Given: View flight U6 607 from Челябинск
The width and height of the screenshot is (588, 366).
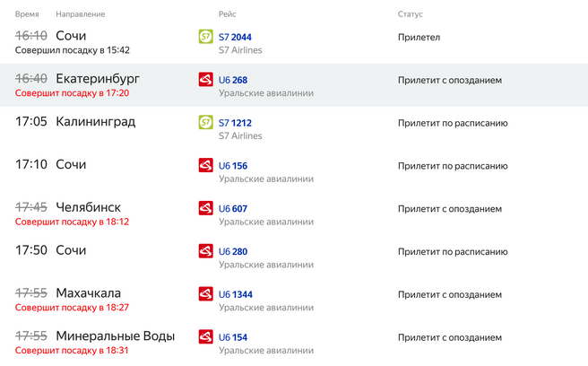Looking at the screenshot, I should coord(233,209).
